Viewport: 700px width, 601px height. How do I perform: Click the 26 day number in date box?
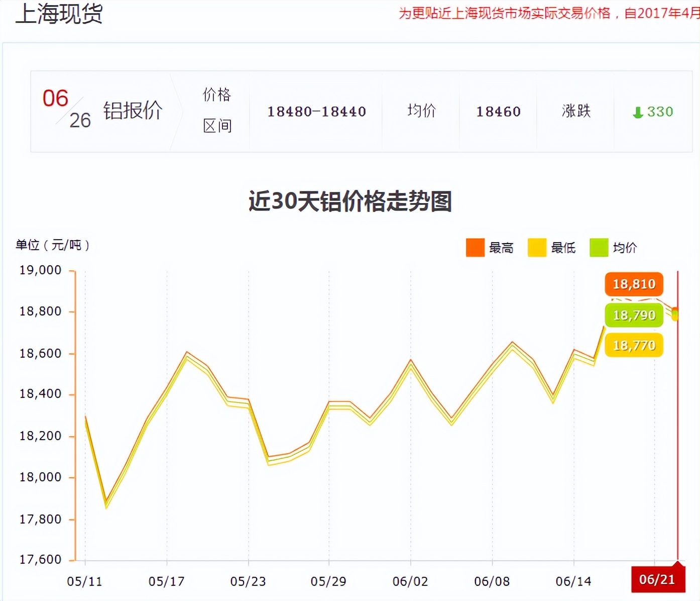point(80,121)
